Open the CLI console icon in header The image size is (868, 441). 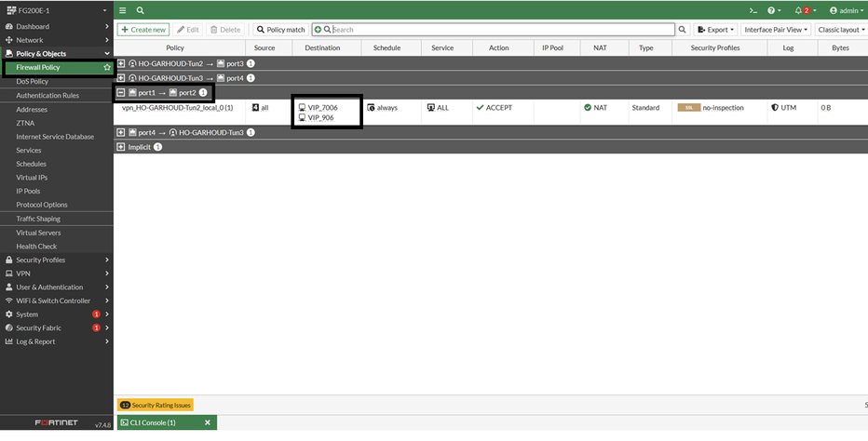[753, 10]
